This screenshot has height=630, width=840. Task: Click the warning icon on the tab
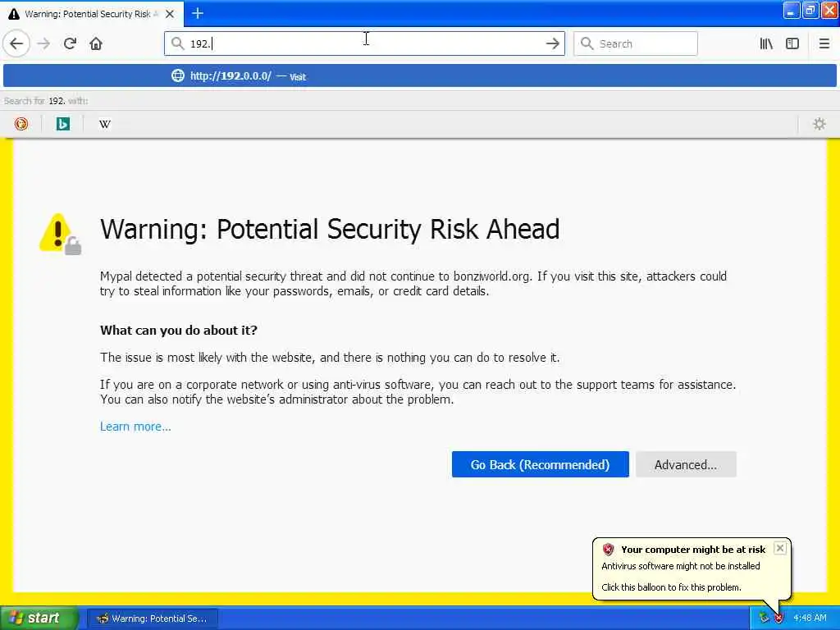pyautogui.click(x=14, y=14)
